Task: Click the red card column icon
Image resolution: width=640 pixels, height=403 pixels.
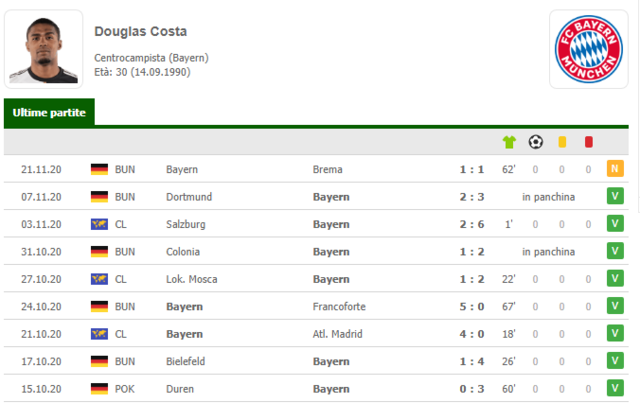Action: pyautogui.click(x=588, y=142)
